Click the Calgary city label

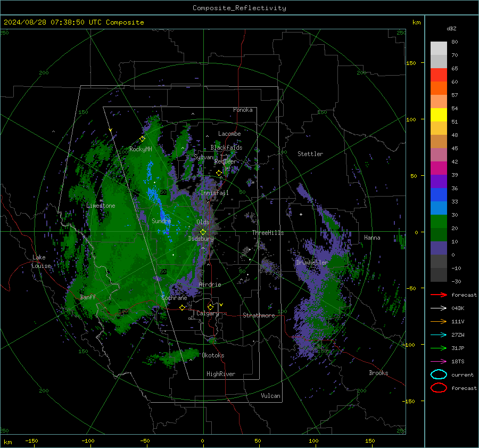coord(208,313)
